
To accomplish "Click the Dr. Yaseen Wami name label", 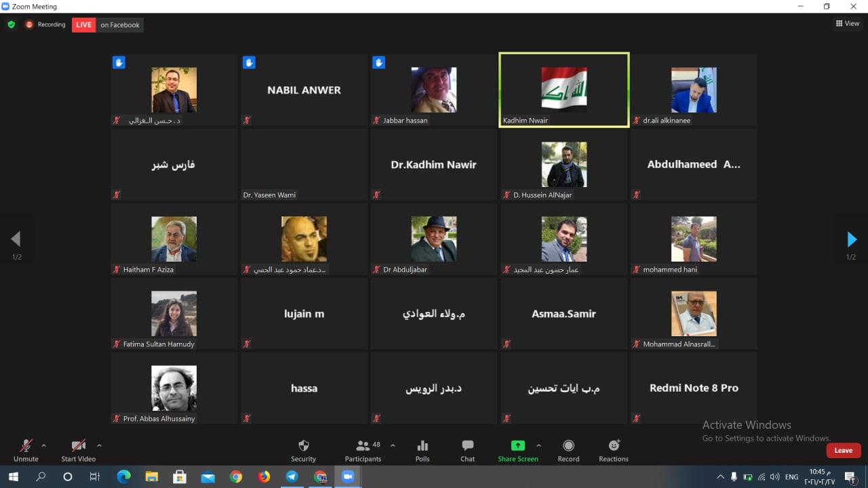I will [x=269, y=195].
